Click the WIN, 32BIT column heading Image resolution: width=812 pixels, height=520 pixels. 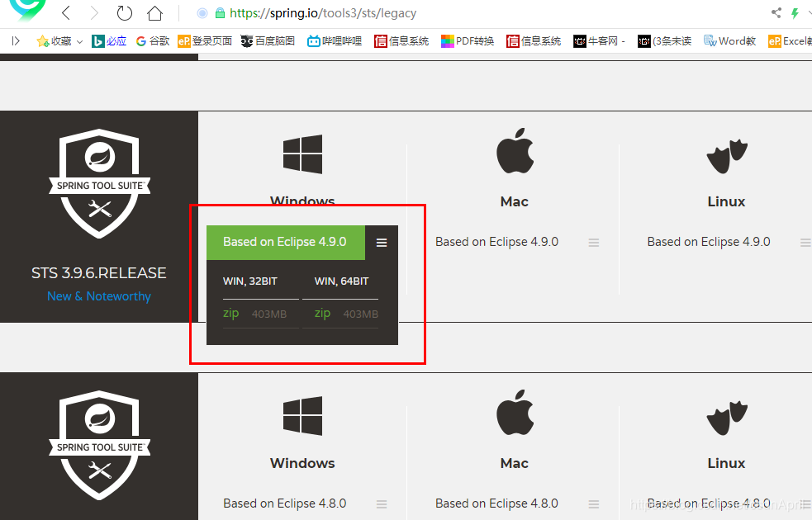click(250, 281)
